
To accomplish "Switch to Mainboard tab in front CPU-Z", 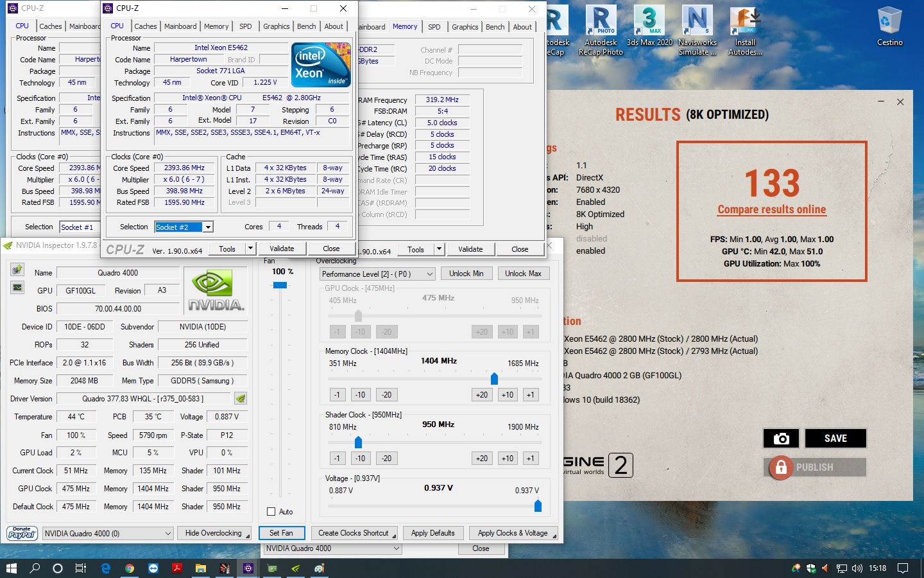I will 180,26.
